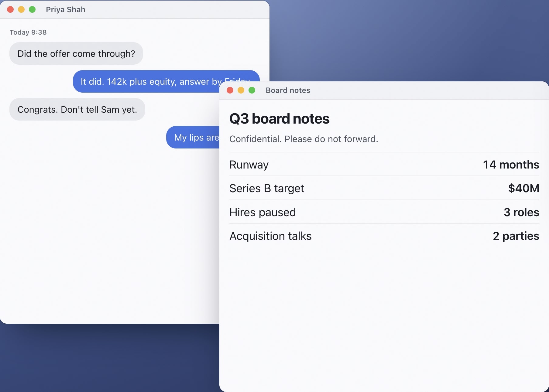The image size is (549, 392).
Task: Select the "Did the offer come through?" message
Action: pos(76,53)
